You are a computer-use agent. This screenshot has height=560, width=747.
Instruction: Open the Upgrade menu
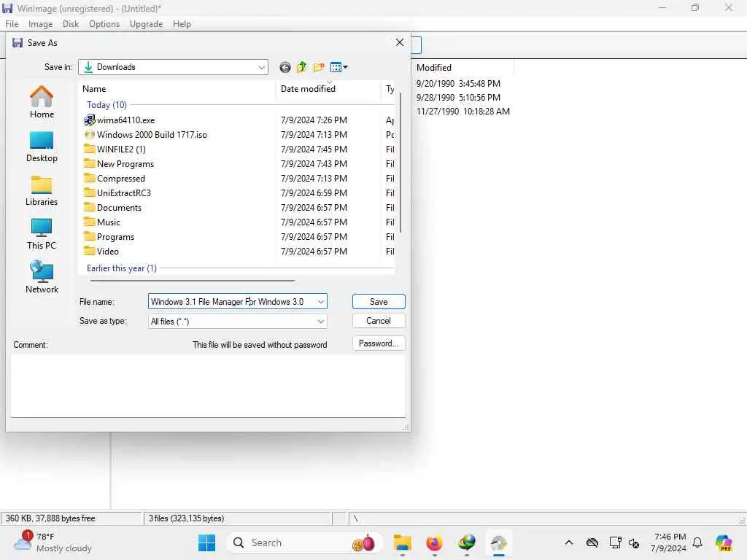[146, 24]
